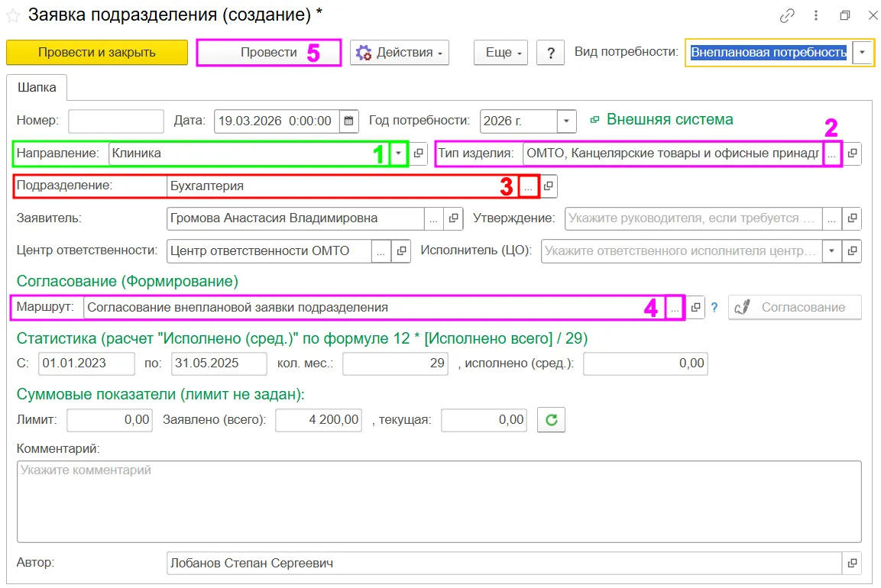Image resolution: width=881 pixels, height=588 pixels.
Task: Open the vertical three-dot menu in title bar
Action: [x=816, y=16]
